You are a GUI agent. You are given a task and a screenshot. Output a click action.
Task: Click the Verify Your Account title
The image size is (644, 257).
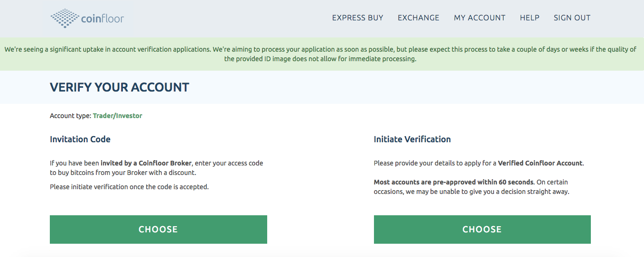click(x=120, y=87)
